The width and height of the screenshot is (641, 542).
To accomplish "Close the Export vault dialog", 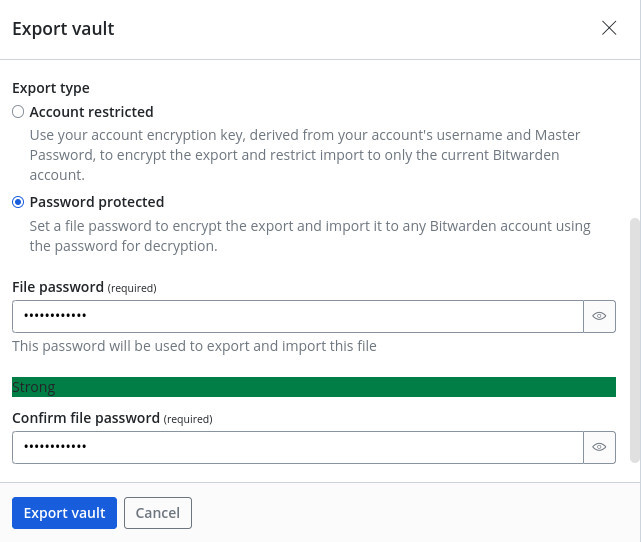I will pos(609,28).
